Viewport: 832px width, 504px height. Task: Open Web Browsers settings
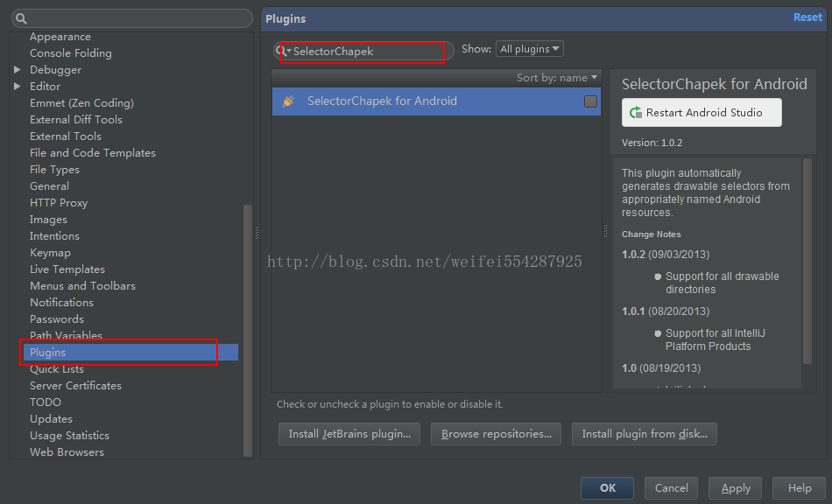67,452
